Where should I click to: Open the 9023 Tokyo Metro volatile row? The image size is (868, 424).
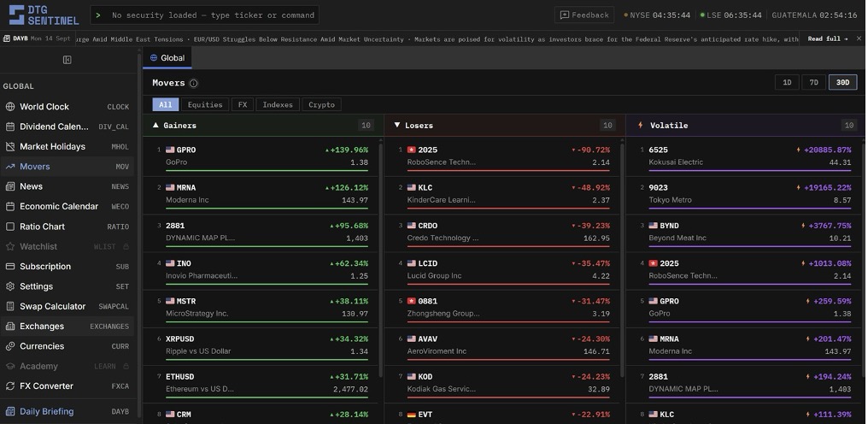(745, 195)
